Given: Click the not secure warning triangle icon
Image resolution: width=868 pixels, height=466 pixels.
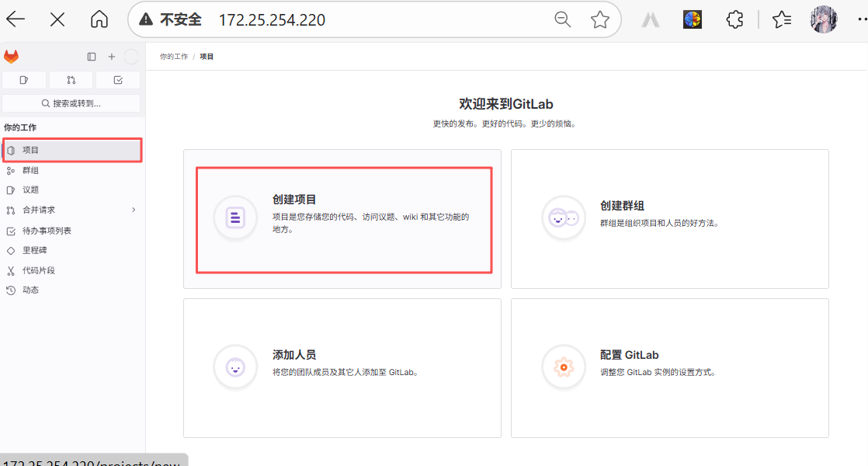Looking at the screenshot, I should pos(146,19).
